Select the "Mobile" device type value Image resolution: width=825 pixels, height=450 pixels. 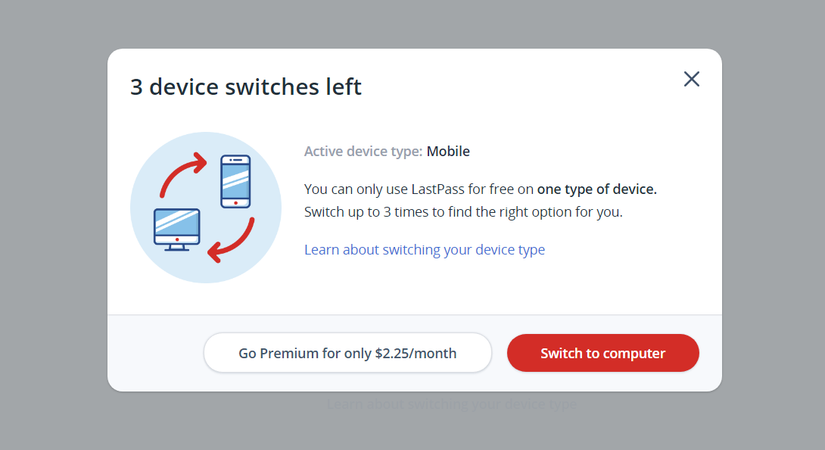[x=448, y=152]
